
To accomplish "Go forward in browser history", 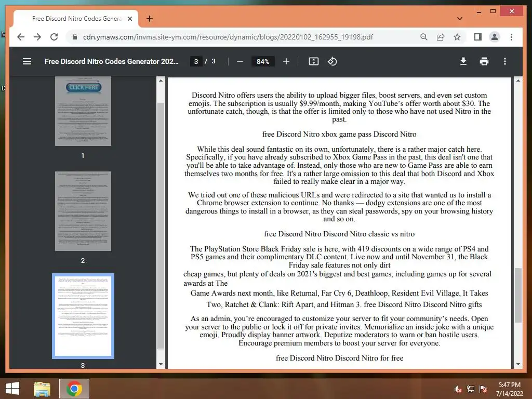I will point(37,37).
